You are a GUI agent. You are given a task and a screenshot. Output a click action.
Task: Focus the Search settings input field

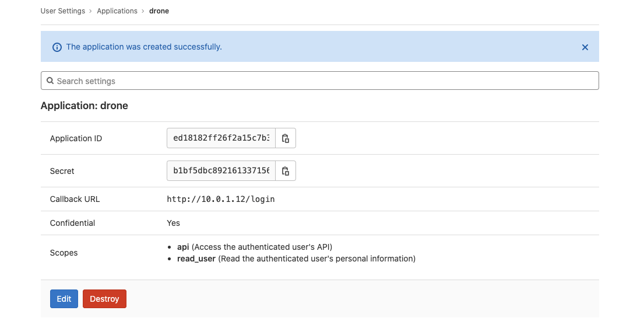[319, 81]
